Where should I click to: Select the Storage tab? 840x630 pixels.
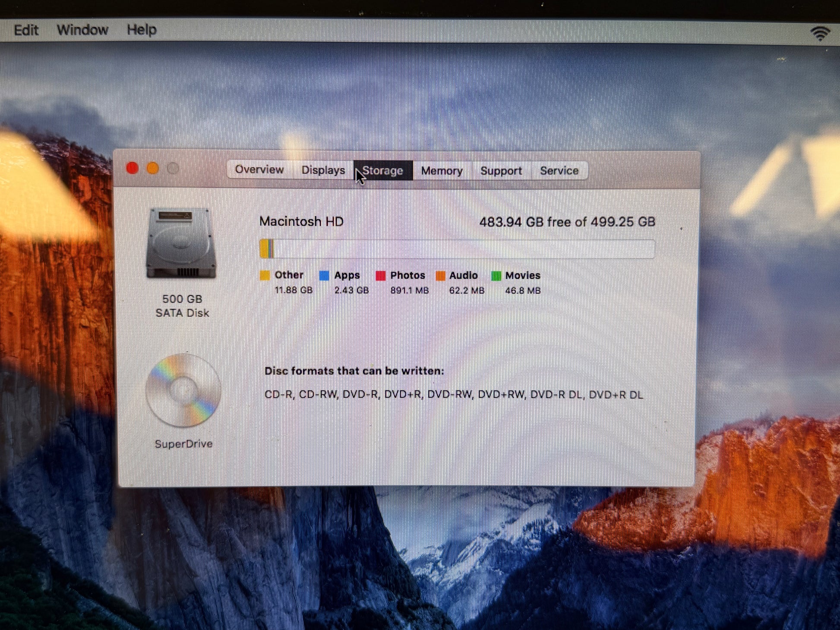(x=383, y=171)
